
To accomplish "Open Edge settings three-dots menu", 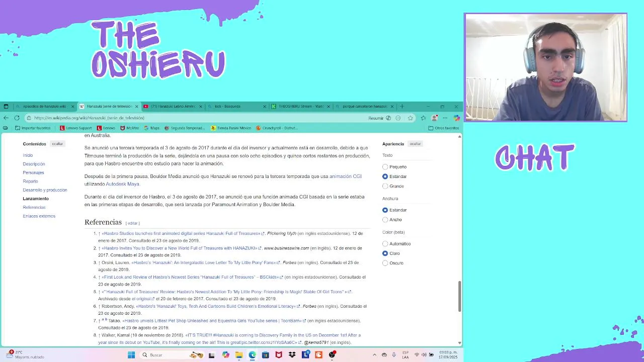I will [x=445, y=118].
